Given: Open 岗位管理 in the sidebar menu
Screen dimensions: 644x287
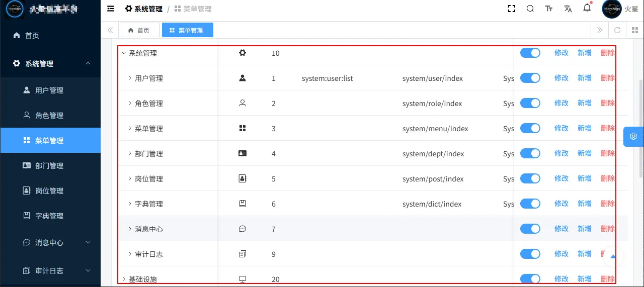Looking at the screenshot, I should click(x=49, y=191).
